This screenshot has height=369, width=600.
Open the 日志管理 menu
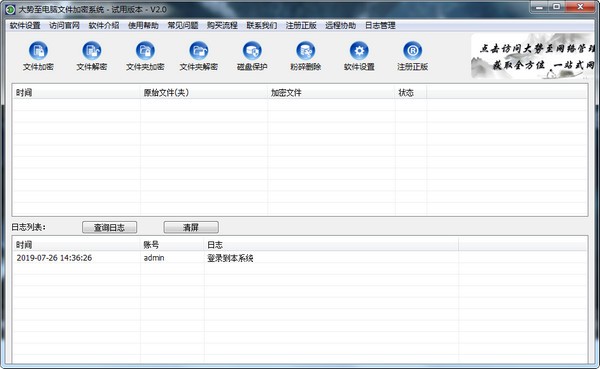[x=380, y=25]
